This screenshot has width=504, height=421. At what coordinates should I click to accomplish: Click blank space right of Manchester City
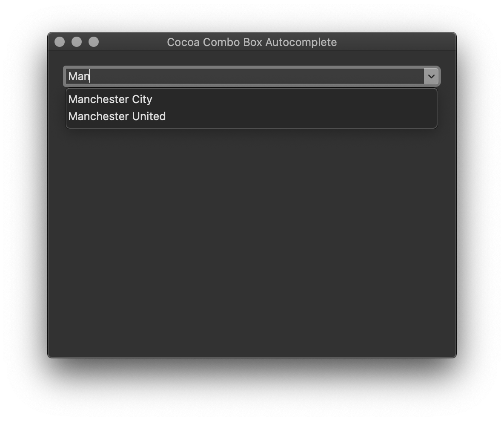coord(294,99)
